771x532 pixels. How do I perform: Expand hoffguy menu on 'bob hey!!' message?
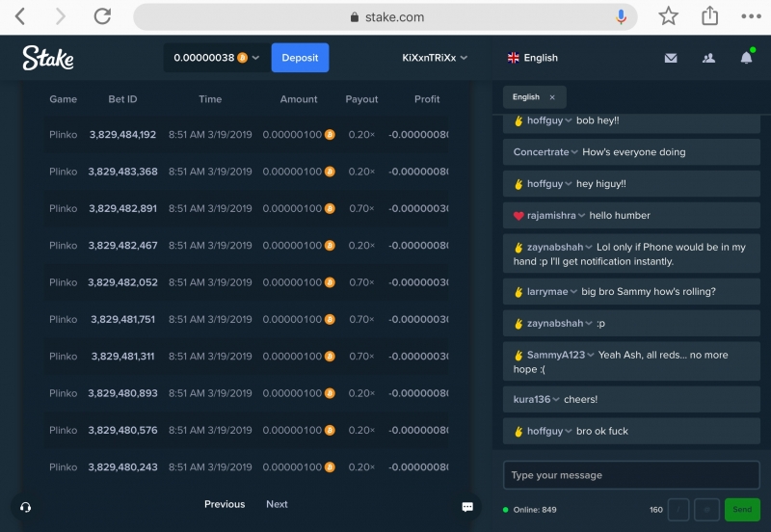569,120
